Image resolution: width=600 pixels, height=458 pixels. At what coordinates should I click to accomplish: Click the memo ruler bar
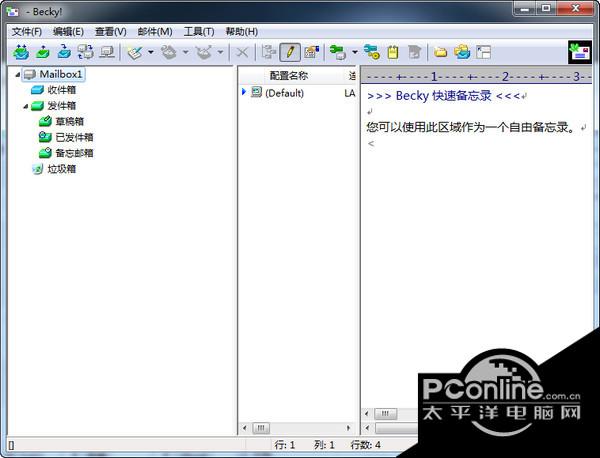(x=477, y=77)
